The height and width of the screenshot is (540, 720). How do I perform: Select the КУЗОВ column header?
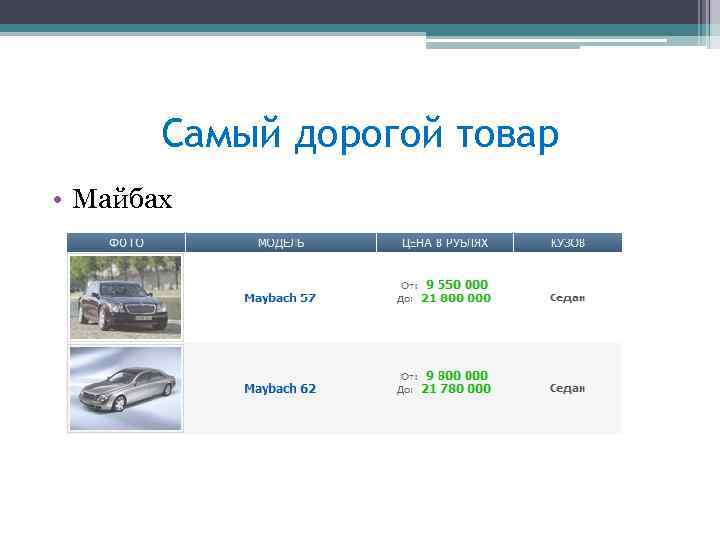568,242
